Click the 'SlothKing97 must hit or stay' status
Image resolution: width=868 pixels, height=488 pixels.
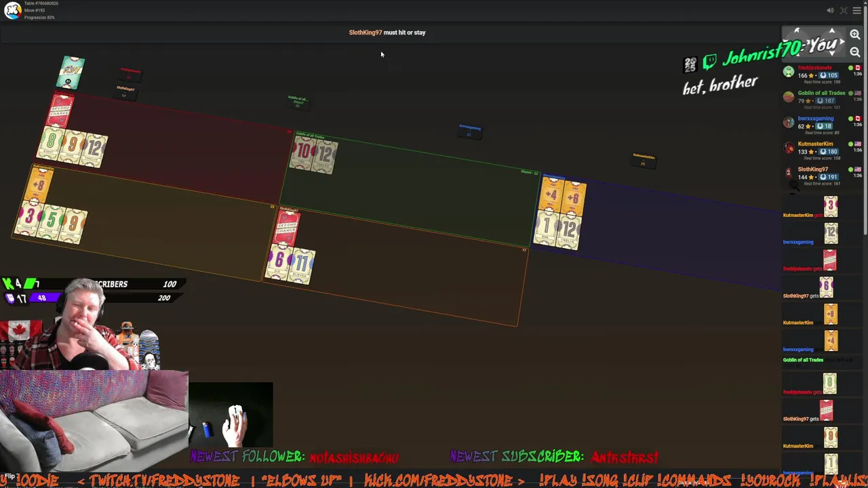(387, 33)
